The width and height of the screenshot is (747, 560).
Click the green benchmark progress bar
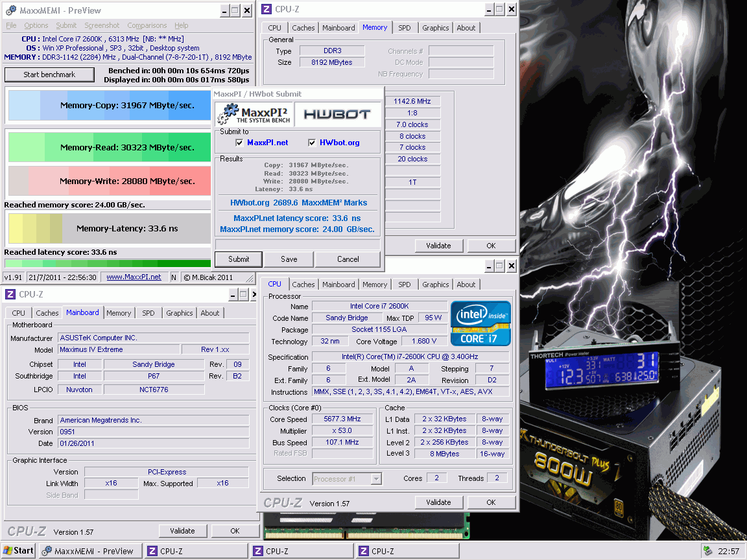pyautogui.click(x=108, y=263)
